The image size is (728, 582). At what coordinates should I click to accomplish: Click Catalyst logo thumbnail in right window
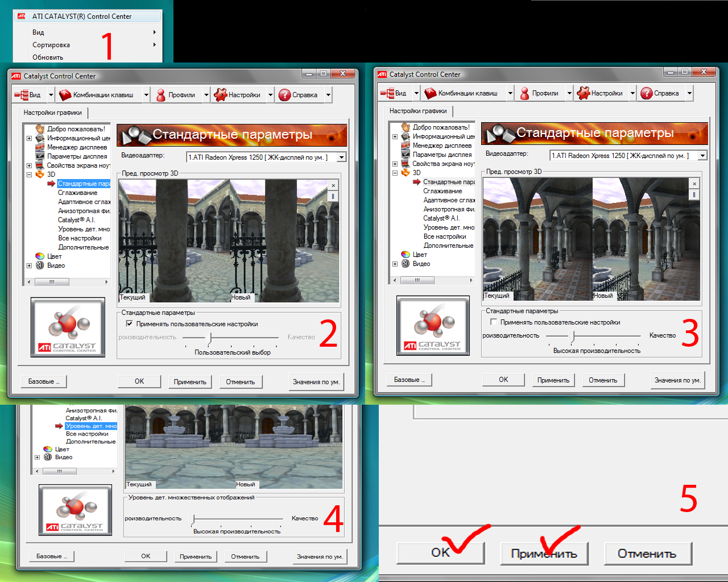(433, 326)
